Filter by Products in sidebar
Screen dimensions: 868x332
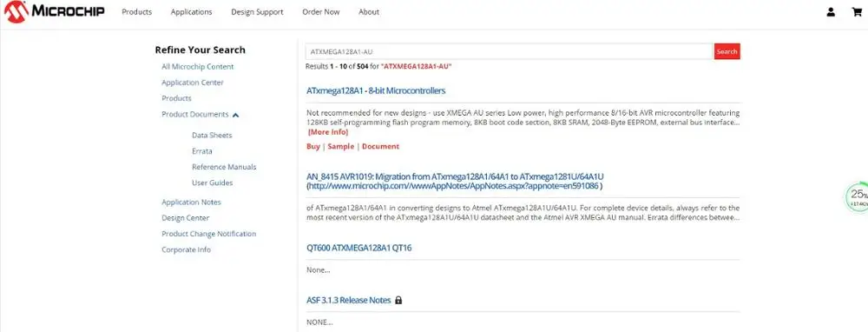176,98
